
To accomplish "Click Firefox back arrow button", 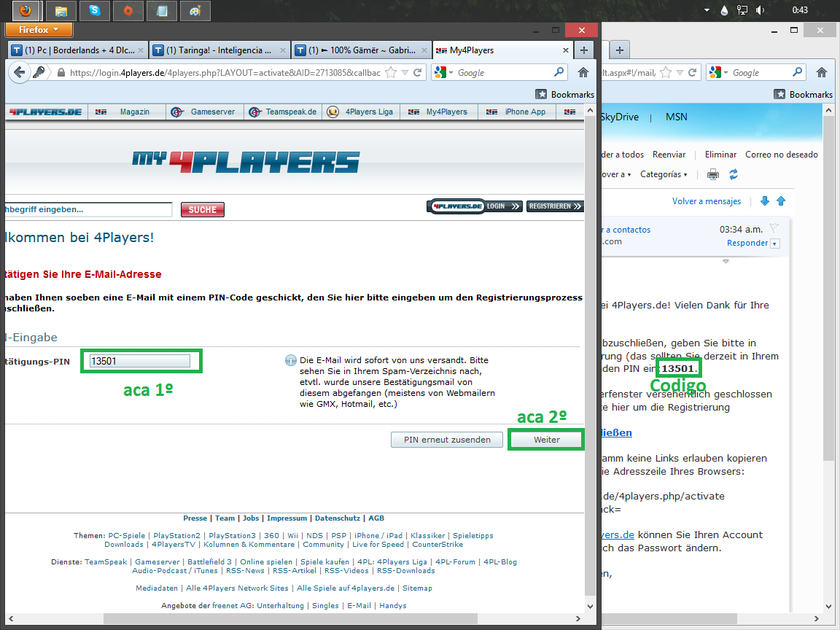I will pos(19,72).
